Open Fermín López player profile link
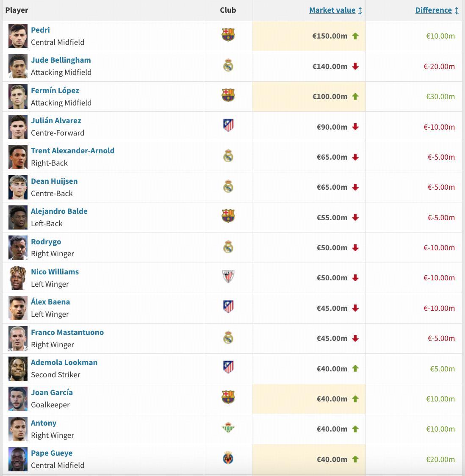 click(55, 90)
